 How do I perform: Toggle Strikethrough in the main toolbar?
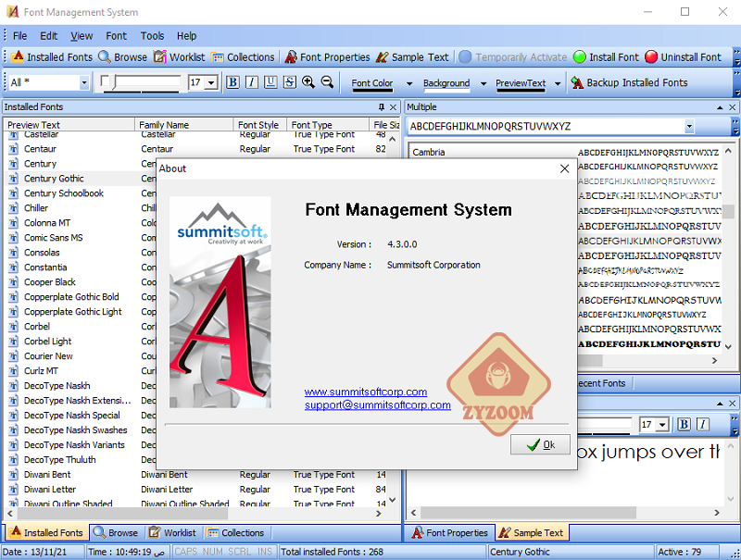[x=289, y=82]
